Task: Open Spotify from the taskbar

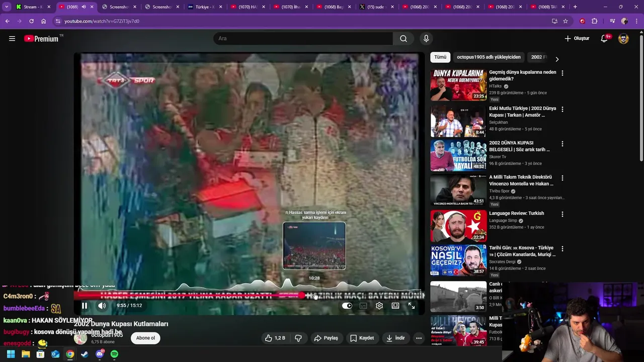Action: (114, 354)
